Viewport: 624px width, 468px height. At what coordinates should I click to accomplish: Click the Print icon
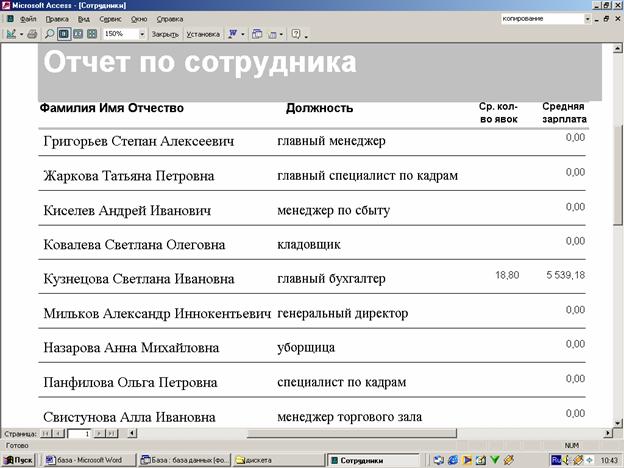tap(32, 34)
